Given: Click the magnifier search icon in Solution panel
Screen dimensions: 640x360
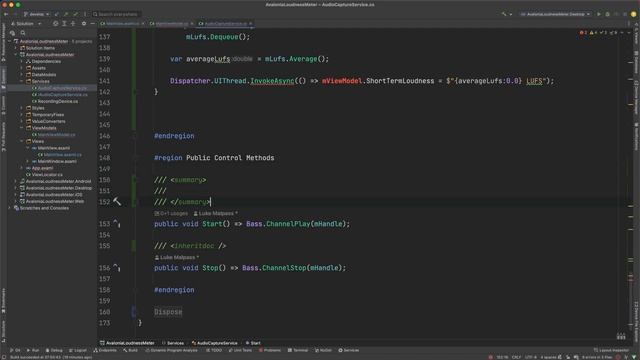Looking at the screenshot, I should (23, 33).
